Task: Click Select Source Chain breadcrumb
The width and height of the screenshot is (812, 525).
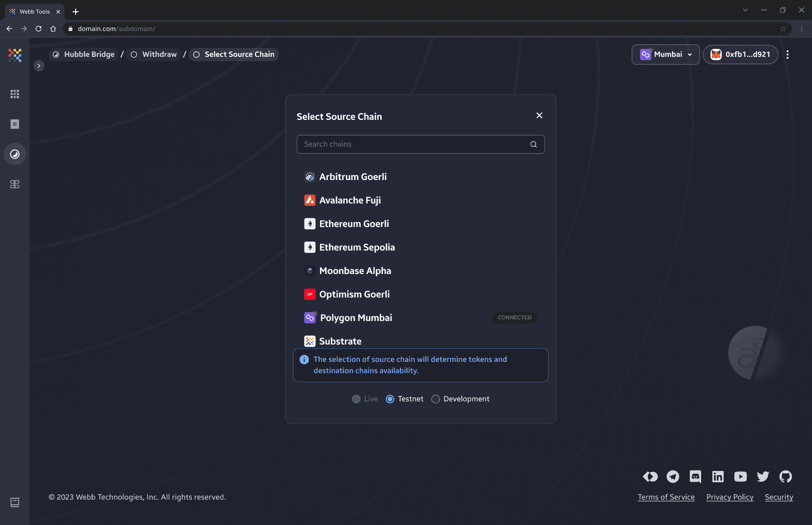Action: (234, 55)
